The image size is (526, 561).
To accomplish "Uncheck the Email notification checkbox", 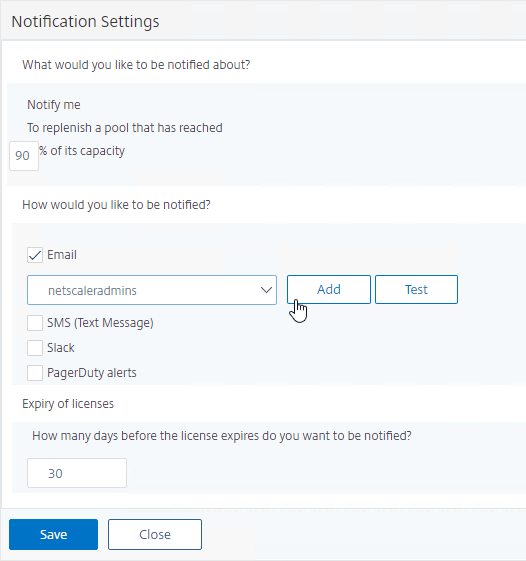I will pos(35,255).
